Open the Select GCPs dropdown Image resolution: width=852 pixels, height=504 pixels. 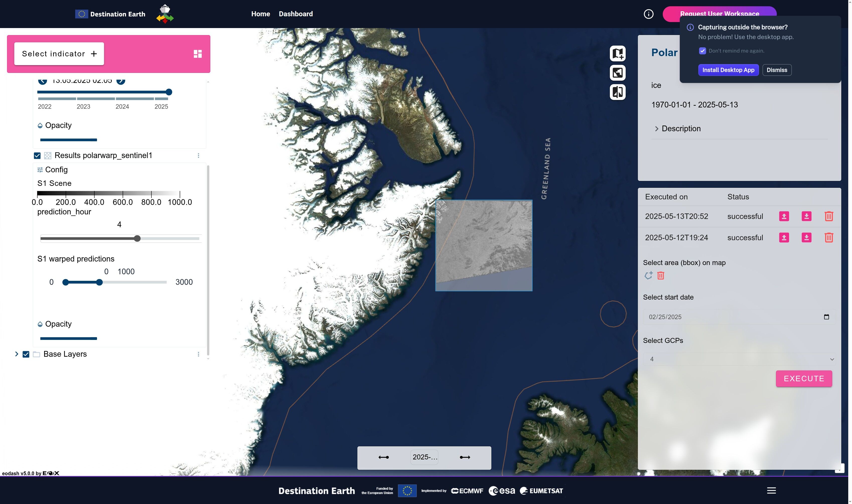click(x=739, y=359)
